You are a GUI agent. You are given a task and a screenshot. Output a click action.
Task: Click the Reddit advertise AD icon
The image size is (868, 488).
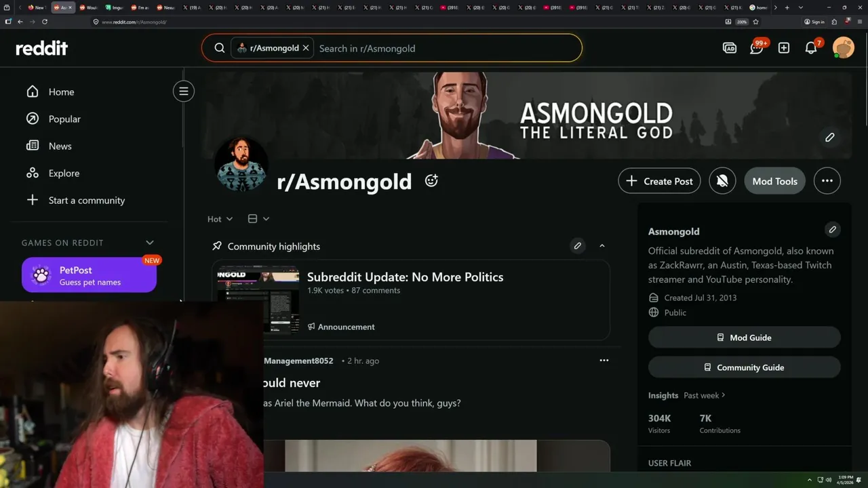tap(730, 48)
